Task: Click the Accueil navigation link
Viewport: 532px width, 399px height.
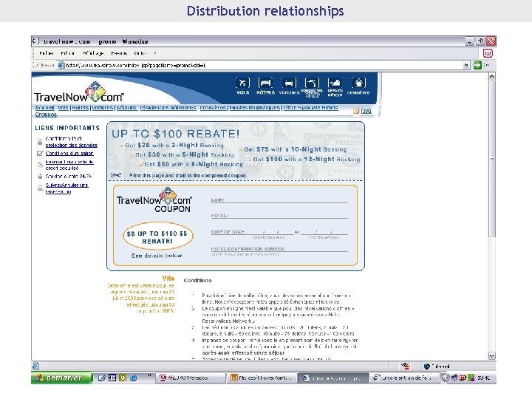Action: (44, 108)
